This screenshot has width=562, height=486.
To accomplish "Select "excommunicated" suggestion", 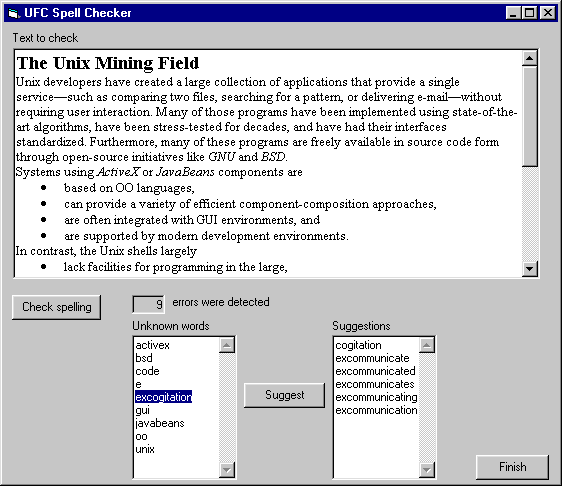I will click(375, 371).
